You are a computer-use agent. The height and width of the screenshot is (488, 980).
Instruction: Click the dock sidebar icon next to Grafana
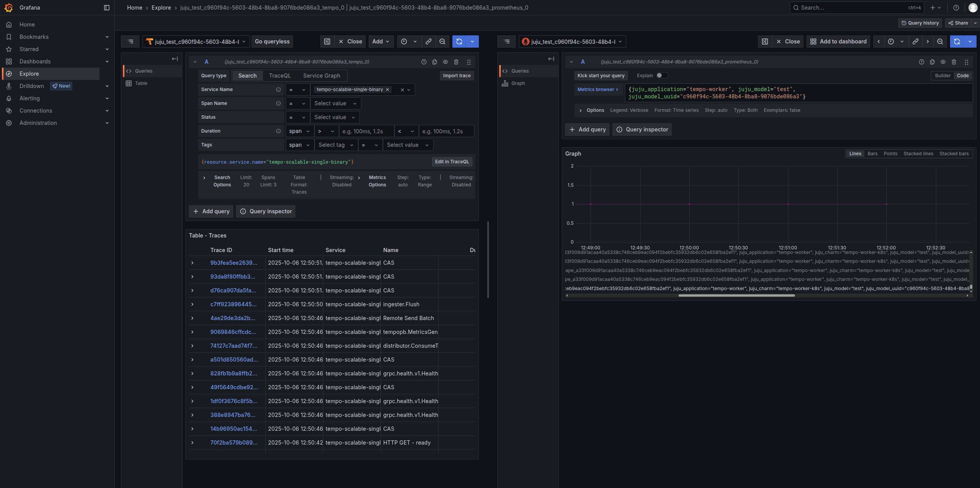[x=107, y=8]
